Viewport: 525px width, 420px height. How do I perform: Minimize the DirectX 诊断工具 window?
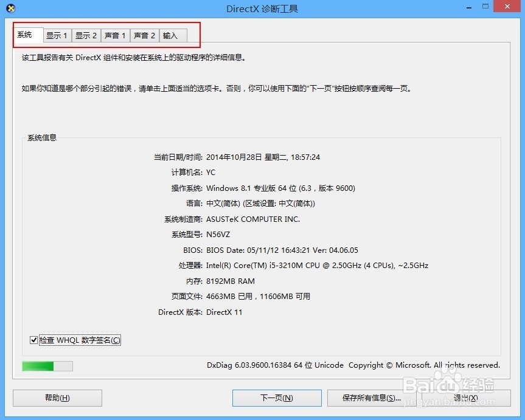click(469, 7)
